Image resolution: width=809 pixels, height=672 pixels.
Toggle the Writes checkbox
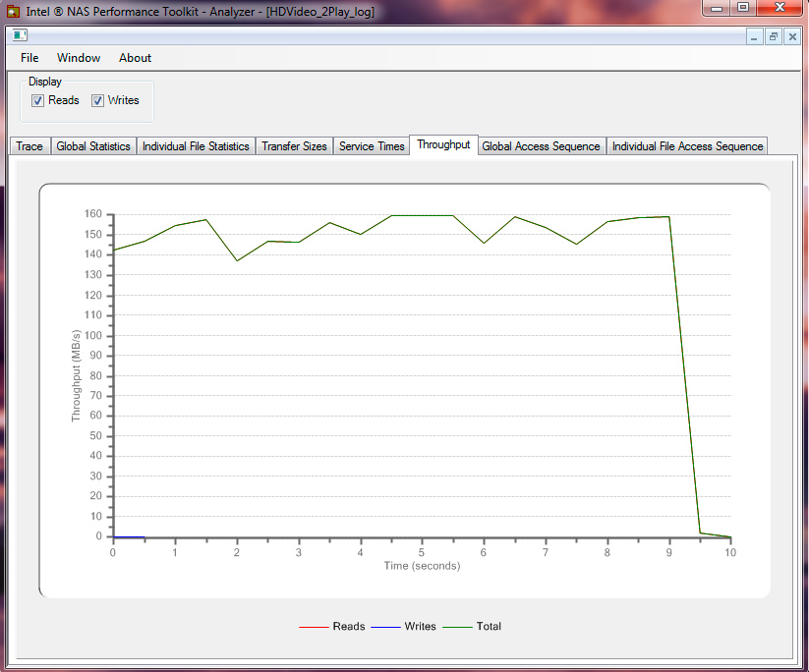coord(97,100)
